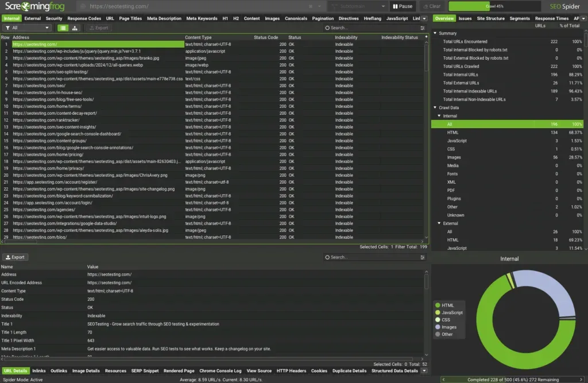Open the filter funnel icon
Viewport: 588px width, 383px height.
tap(7, 28)
